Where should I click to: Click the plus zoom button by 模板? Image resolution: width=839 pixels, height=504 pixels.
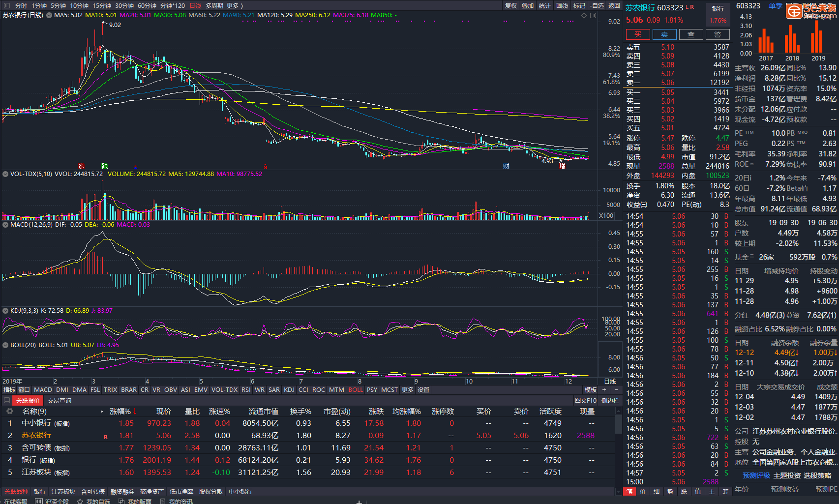click(604, 389)
